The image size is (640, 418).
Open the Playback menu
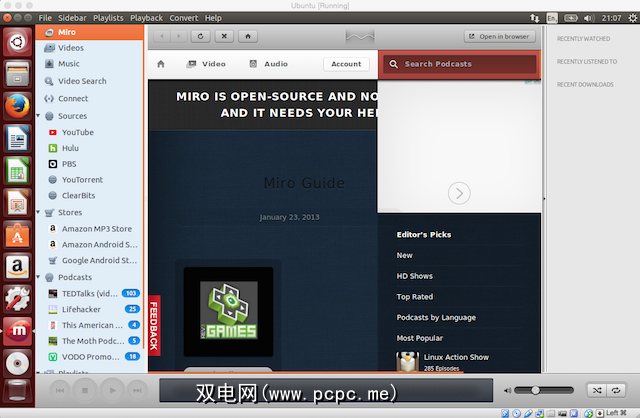pyautogui.click(x=147, y=18)
